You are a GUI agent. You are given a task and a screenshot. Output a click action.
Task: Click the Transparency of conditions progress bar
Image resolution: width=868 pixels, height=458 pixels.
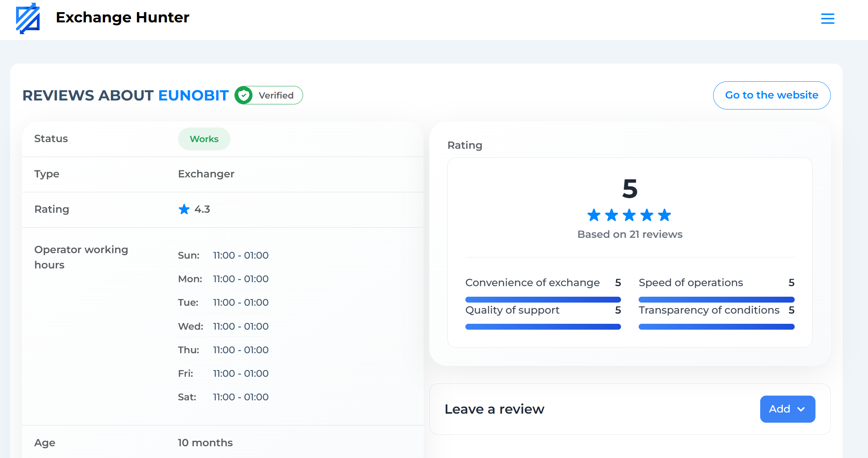click(717, 327)
